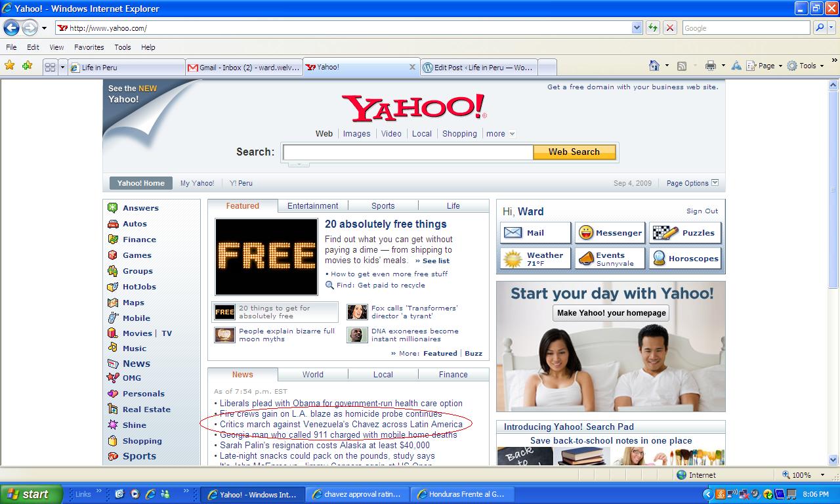Screen dimensions: 840x504
Task: Open the Favorites Center star icon
Action: (x=10, y=66)
